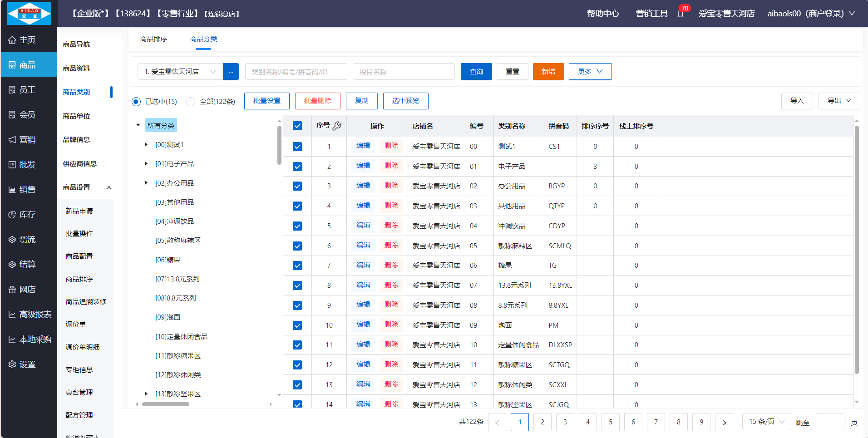Select the 已选中(15) radio button

coord(136,102)
